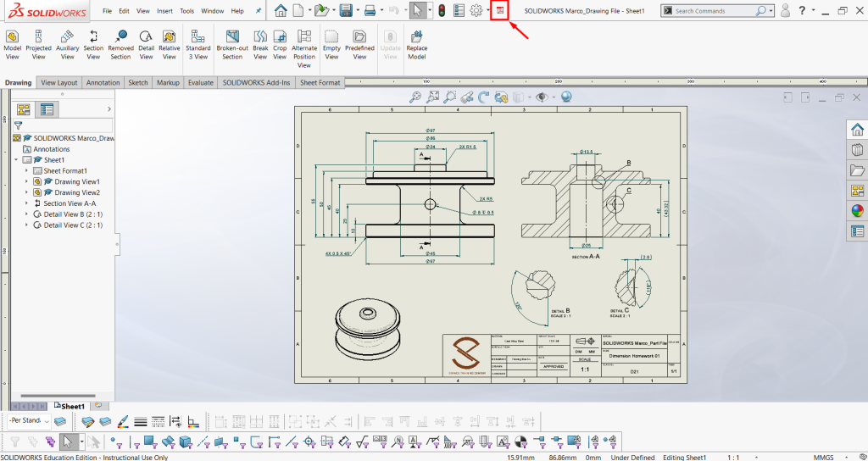Click Zoom to Fit in view toolbar
Viewport: 868px width, 461px height.
(415, 97)
